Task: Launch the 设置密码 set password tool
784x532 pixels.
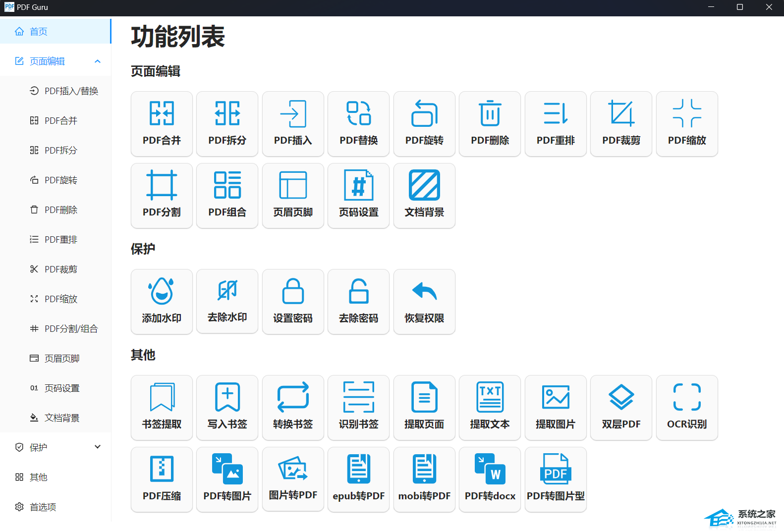Action: 293,302
